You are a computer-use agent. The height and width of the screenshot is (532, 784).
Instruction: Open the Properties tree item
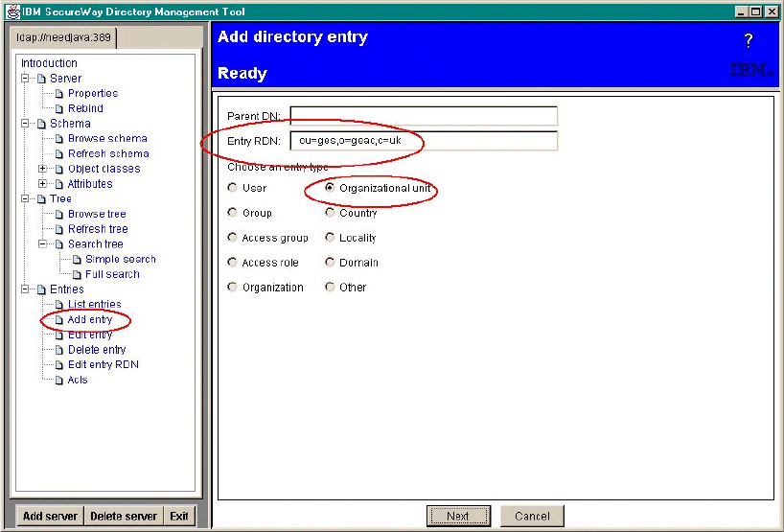tap(93, 94)
